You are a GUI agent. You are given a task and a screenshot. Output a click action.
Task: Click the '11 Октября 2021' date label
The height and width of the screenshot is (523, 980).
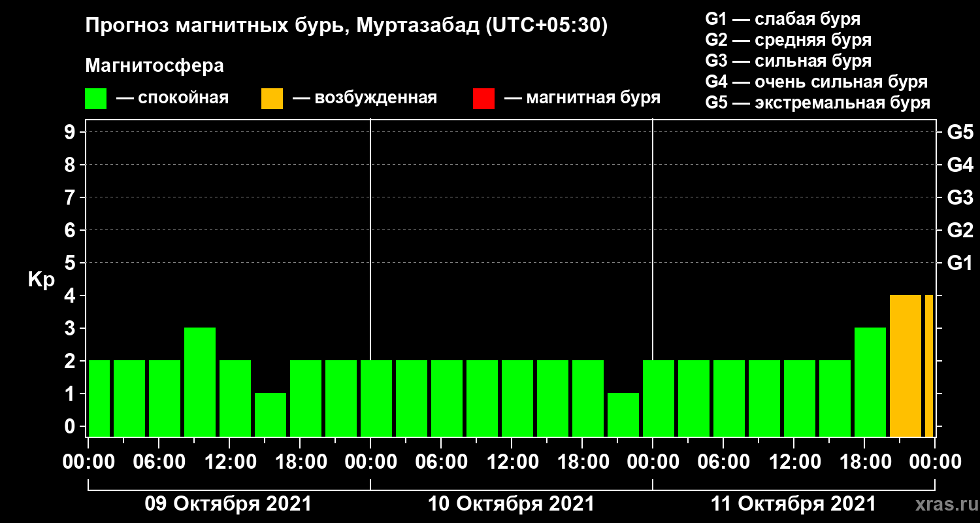793,504
